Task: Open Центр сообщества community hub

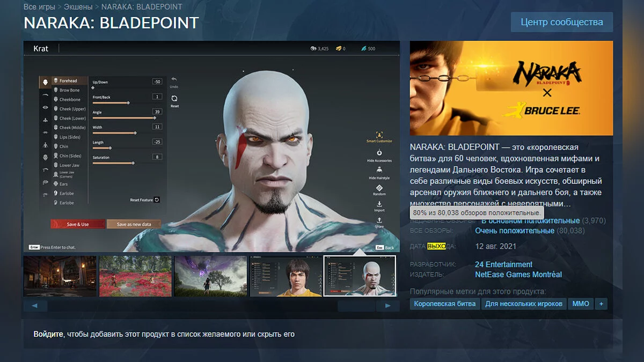Action: (562, 22)
